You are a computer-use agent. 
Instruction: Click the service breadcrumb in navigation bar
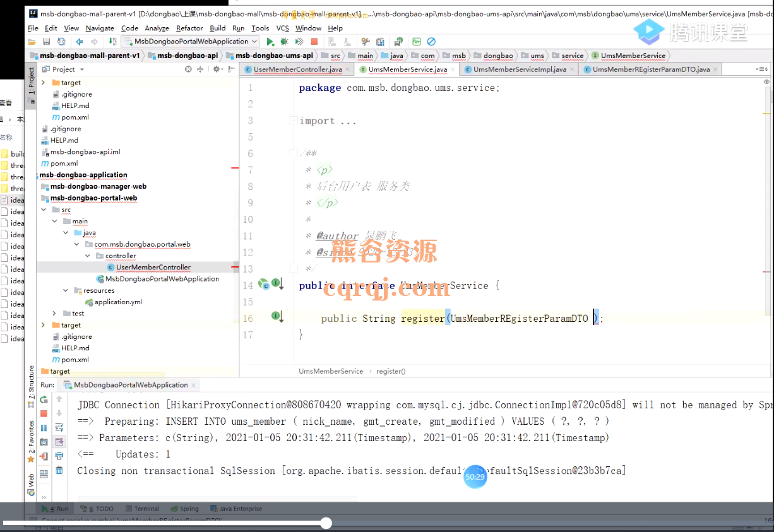[568, 56]
